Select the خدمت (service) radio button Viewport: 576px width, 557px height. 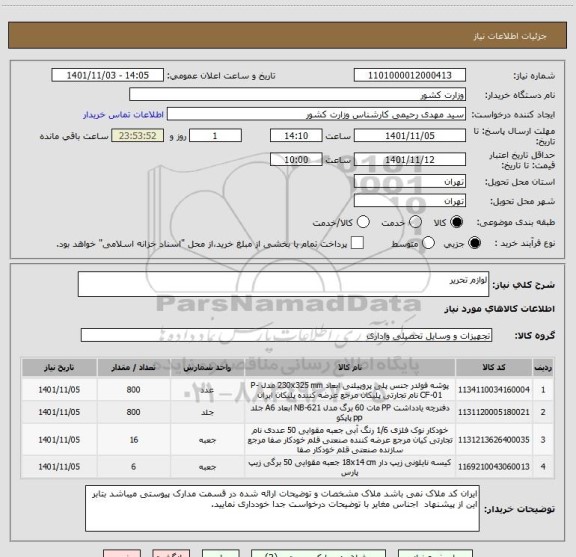pyautogui.click(x=415, y=222)
